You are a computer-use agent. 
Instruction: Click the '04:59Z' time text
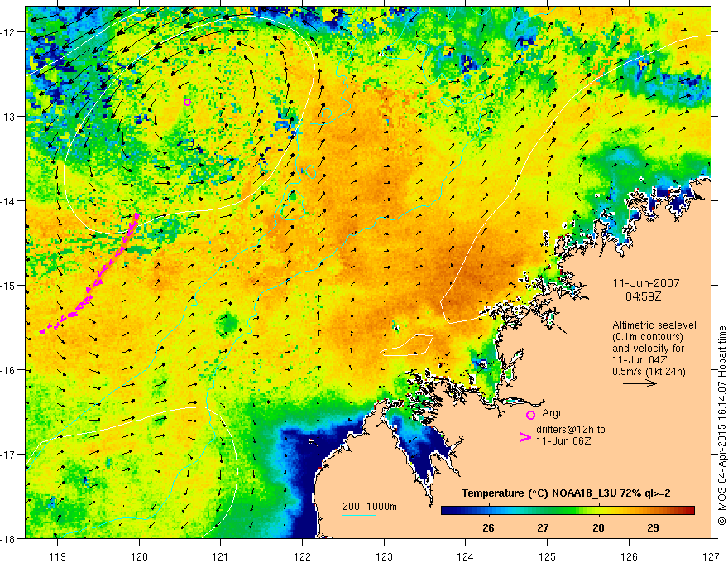pyautogui.click(x=643, y=296)
